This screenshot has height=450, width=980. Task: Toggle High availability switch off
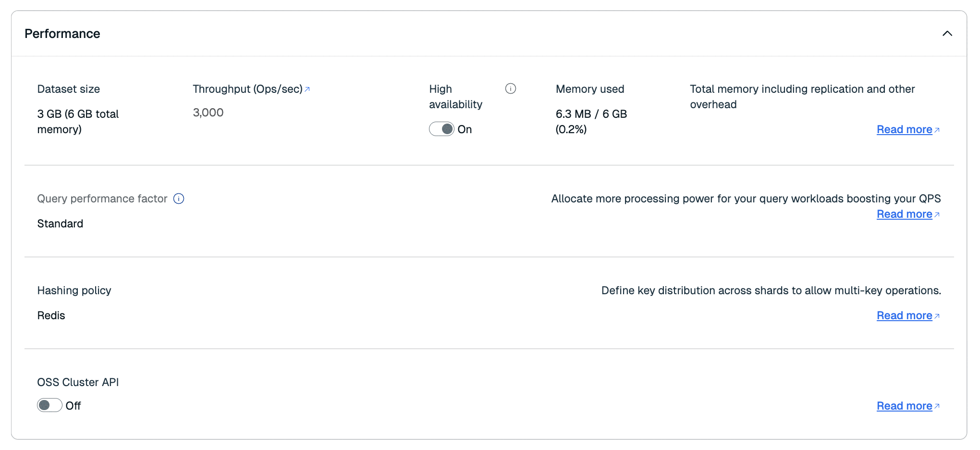[x=441, y=129]
